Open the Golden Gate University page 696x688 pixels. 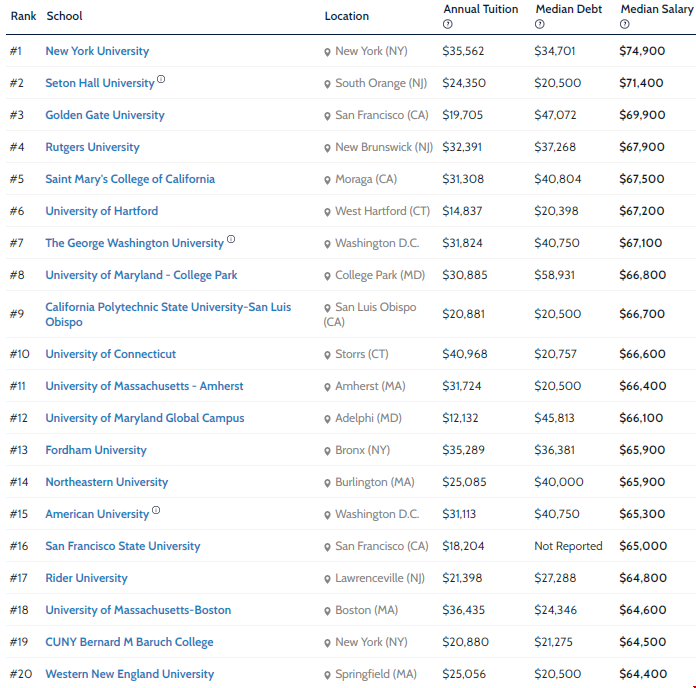point(105,115)
